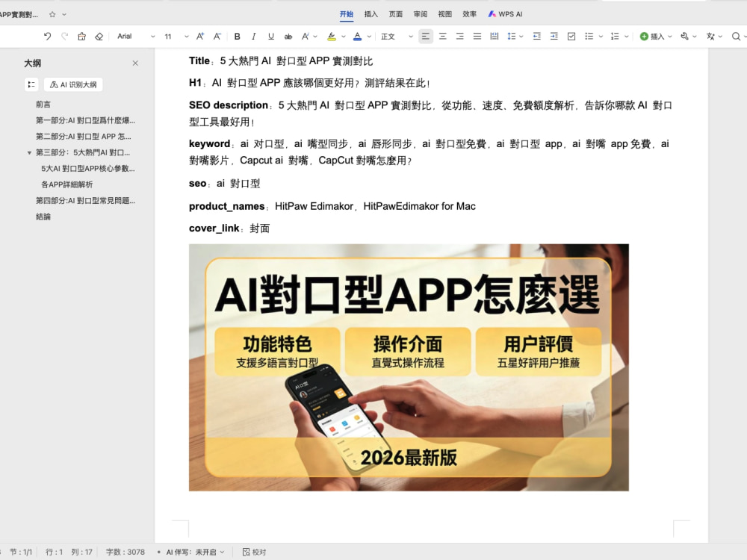
Task: Collapse the 第三部分 outline section
Action: tap(29, 153)
